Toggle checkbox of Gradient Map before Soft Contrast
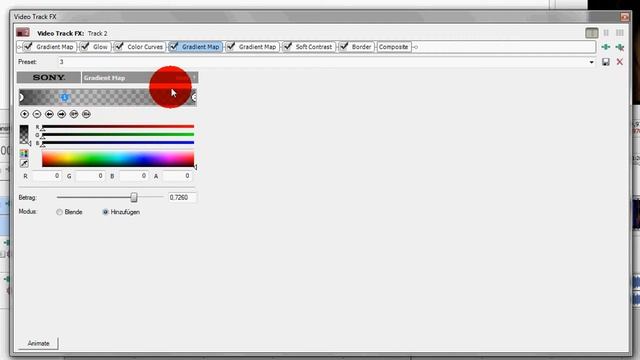Image resolution: width=640 pixels, height=360 pixels. 231,46
